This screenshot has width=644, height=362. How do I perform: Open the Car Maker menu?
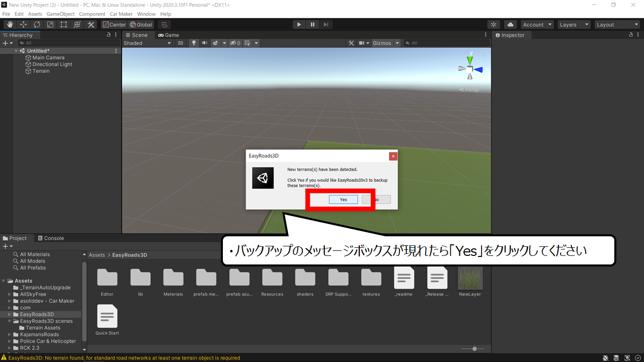pyautogui.click(x=121, y=14)
